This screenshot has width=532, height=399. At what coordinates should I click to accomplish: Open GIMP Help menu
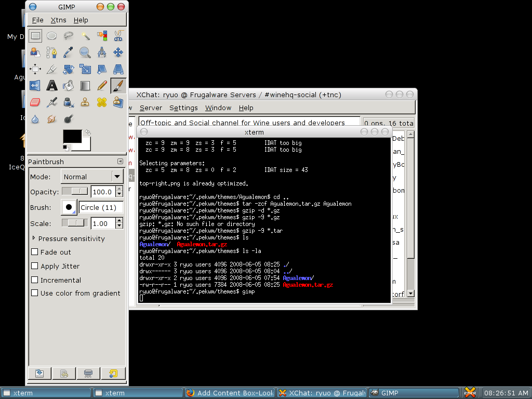(x=81, y=20)
